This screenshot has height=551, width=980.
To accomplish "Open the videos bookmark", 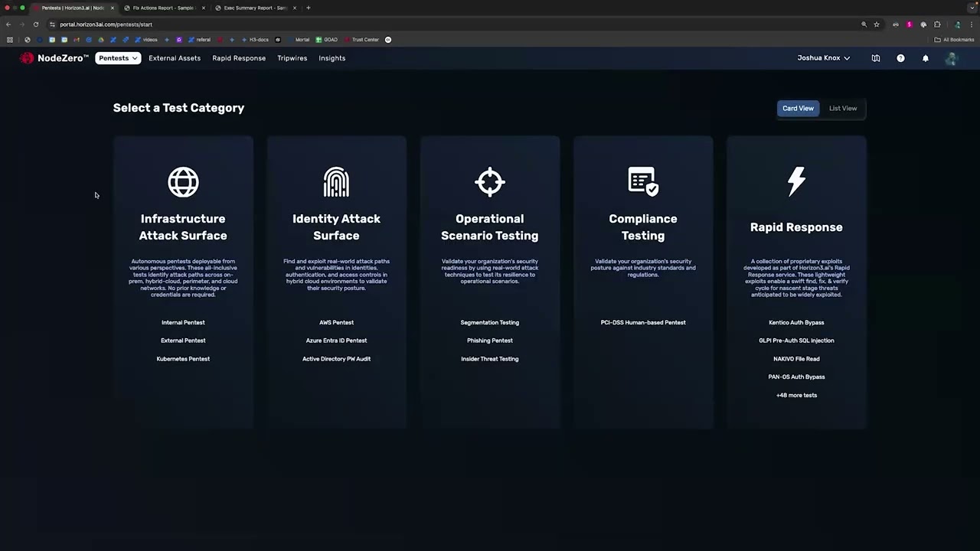I will tap(146, 40).
